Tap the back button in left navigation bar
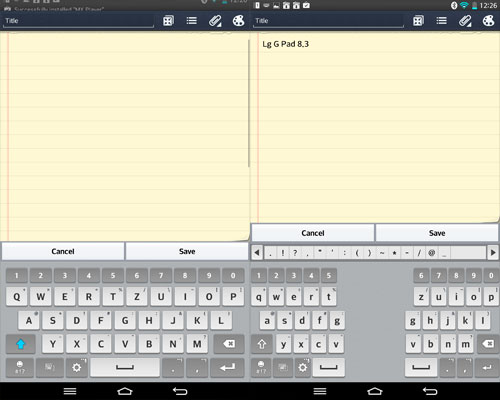500x400 pixels. 180,391
